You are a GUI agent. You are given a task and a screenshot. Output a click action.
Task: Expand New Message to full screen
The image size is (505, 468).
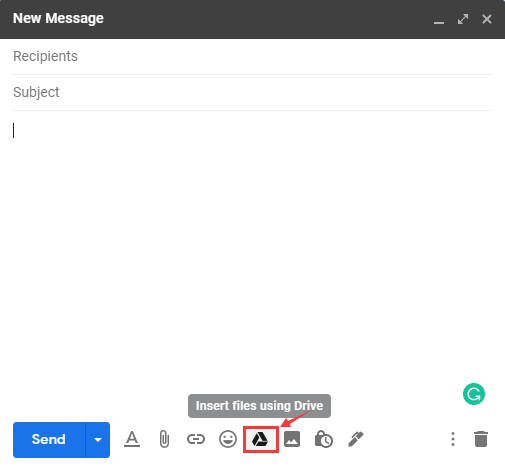(463, 19)
